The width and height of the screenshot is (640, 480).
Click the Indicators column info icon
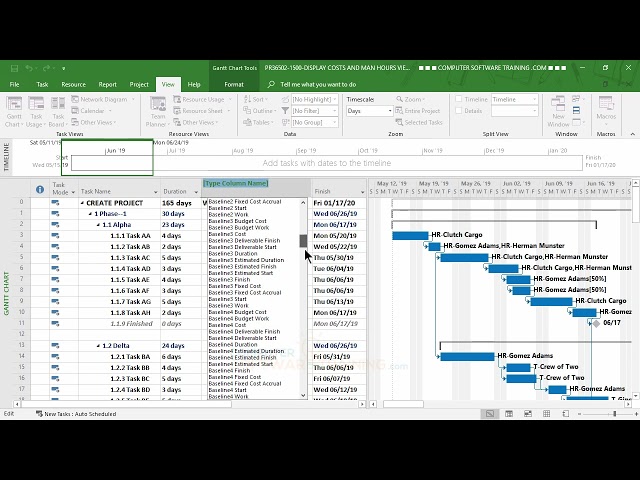(x=40, y=189)
